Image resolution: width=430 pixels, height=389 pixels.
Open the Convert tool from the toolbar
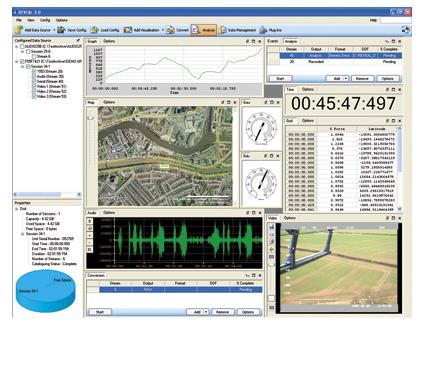[x=170, y=30]
